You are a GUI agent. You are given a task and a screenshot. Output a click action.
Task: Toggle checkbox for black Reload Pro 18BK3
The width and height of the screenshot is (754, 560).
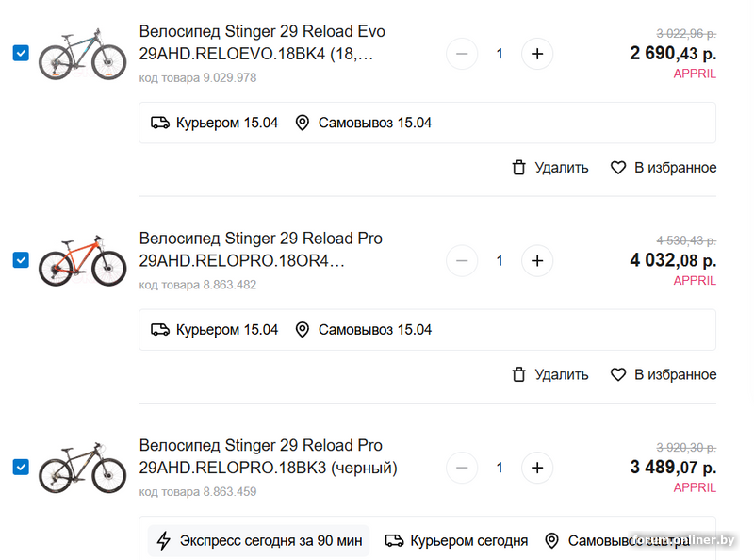click(x=21, y=467)
